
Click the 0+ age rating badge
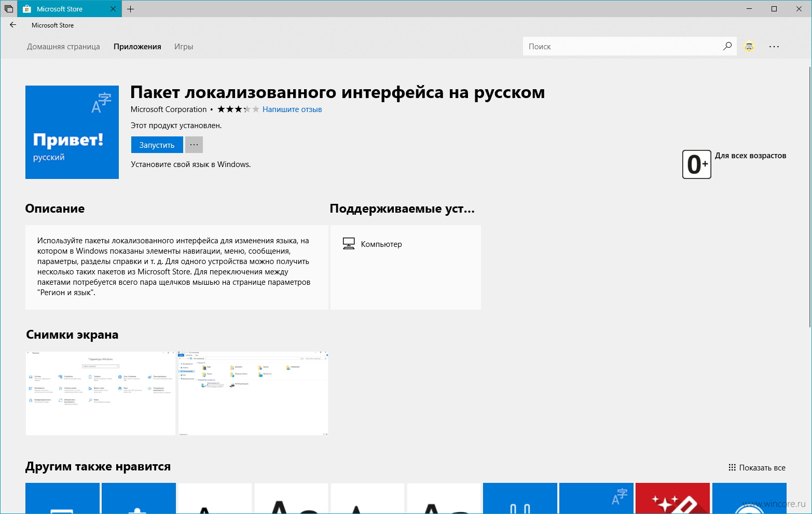pyautogui.click(x=697, y=164)
